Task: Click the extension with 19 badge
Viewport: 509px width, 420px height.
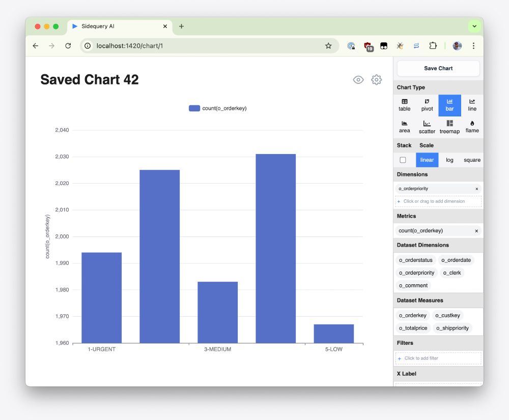Action: 368,46
